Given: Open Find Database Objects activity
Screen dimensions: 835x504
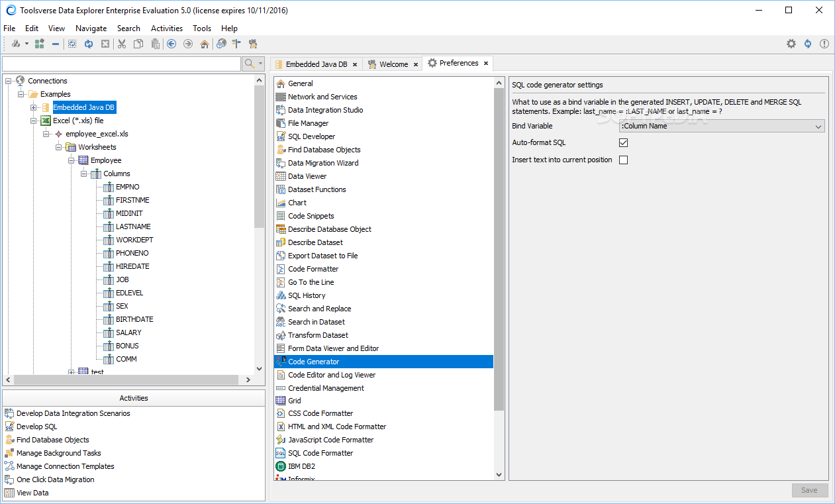Looking at the screenshot, I should [53, 440].
